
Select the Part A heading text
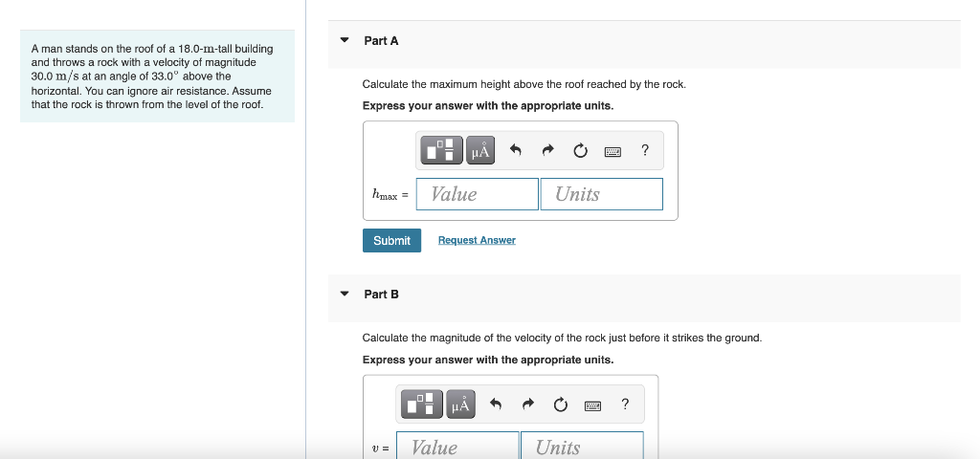[381, 40]
